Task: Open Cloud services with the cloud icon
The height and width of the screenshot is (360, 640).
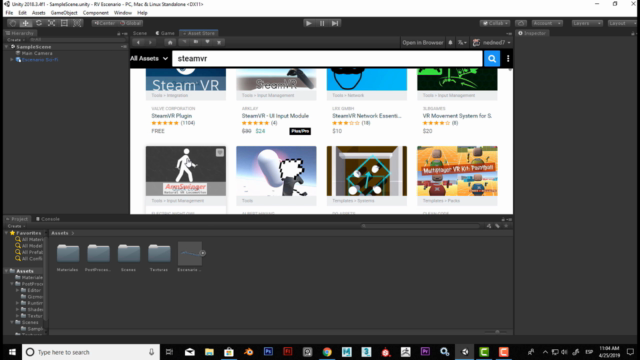Action: (521, 23)
